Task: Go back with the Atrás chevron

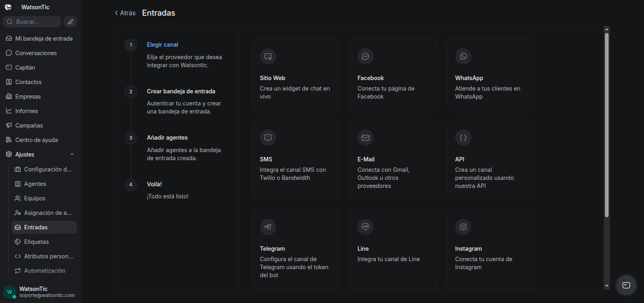Action: [x=116, y=13]
